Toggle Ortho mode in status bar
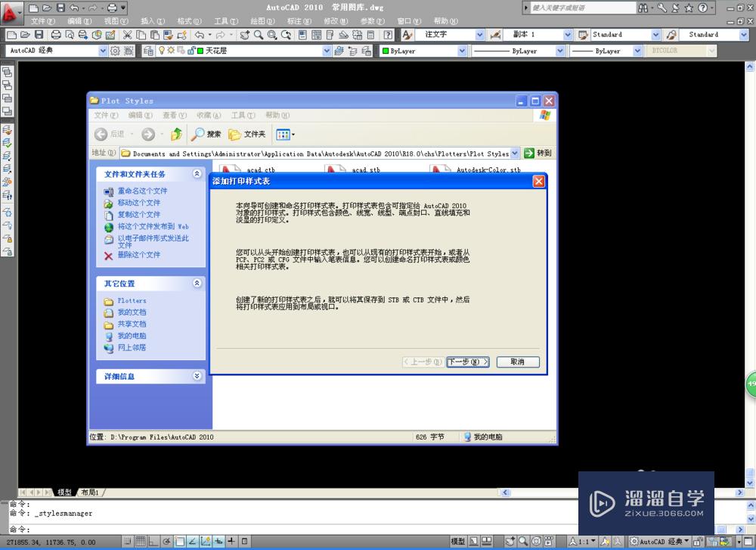 pyautogui.click(x=153, y=542)
